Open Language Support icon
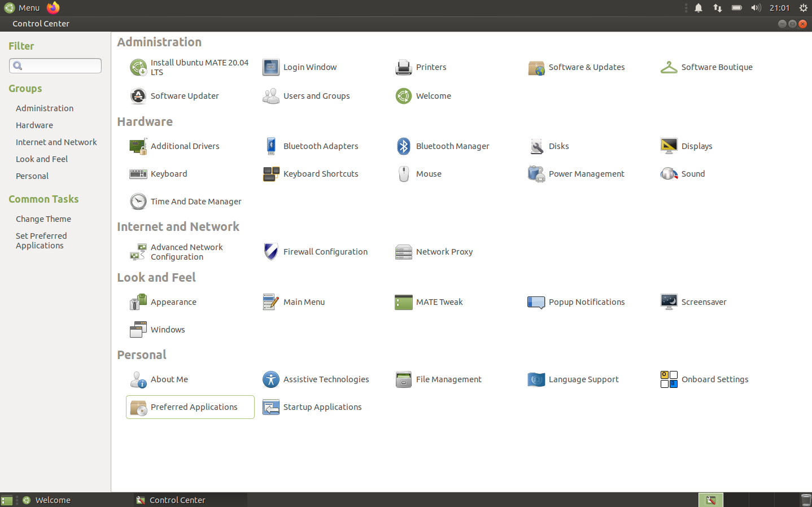 [x=536, y=379]
